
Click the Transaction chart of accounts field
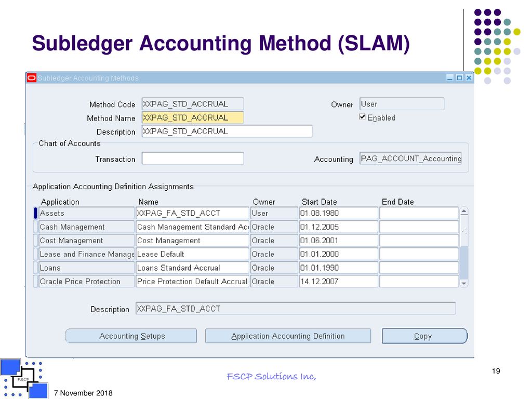193,158
